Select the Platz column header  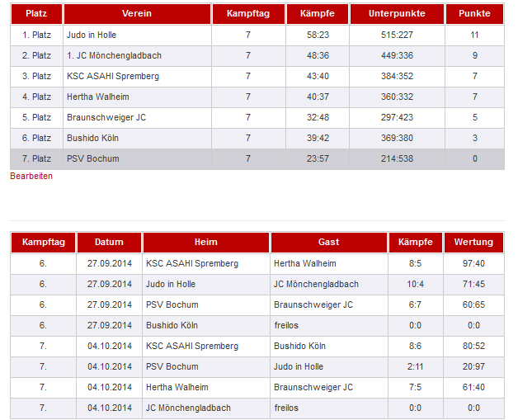pos(36,13)
